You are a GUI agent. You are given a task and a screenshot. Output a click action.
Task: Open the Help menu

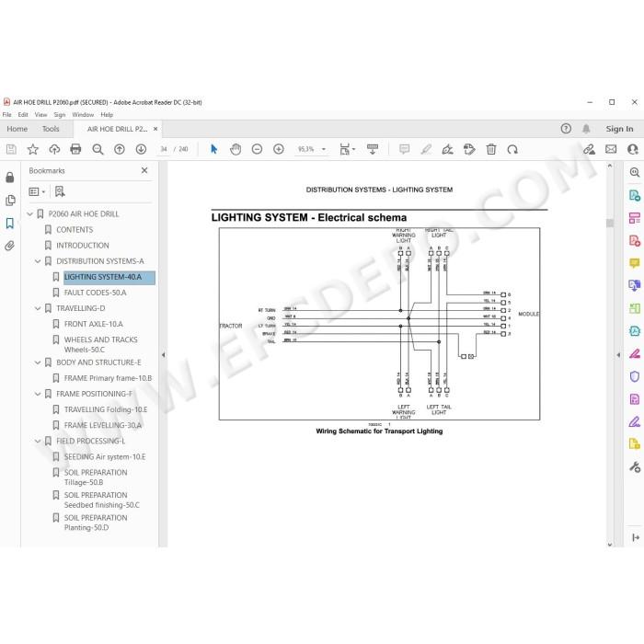click(x=107, y=115)
